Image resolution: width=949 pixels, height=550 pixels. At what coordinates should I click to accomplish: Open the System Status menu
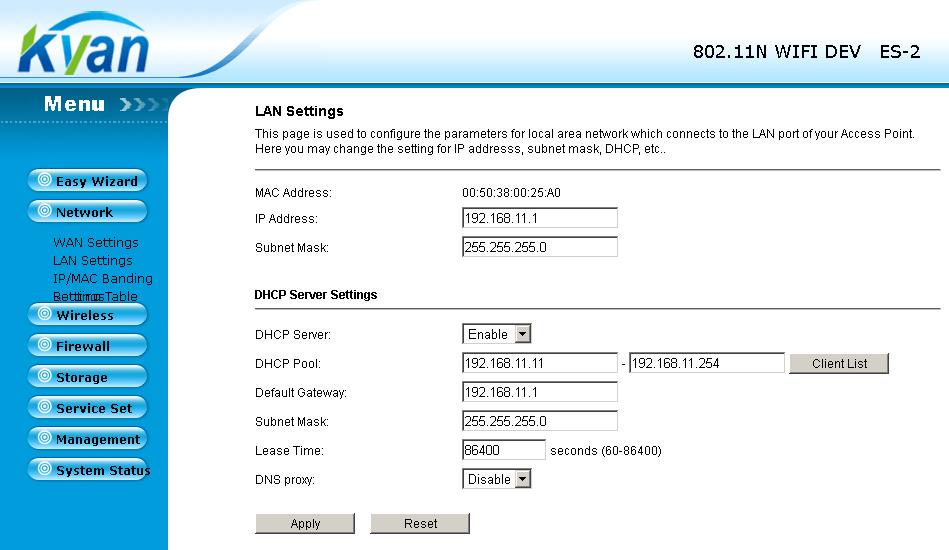coord(88,470)
